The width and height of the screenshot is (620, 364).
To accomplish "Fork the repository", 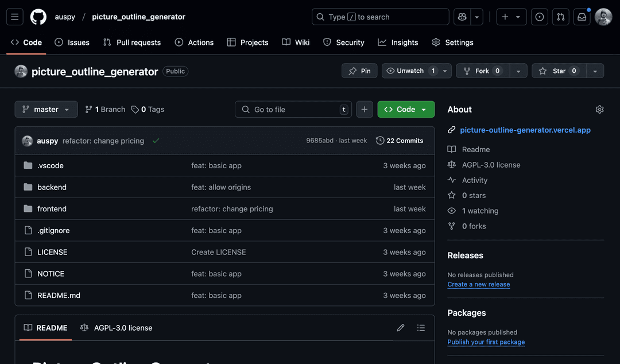I will (x=483, y=71).
